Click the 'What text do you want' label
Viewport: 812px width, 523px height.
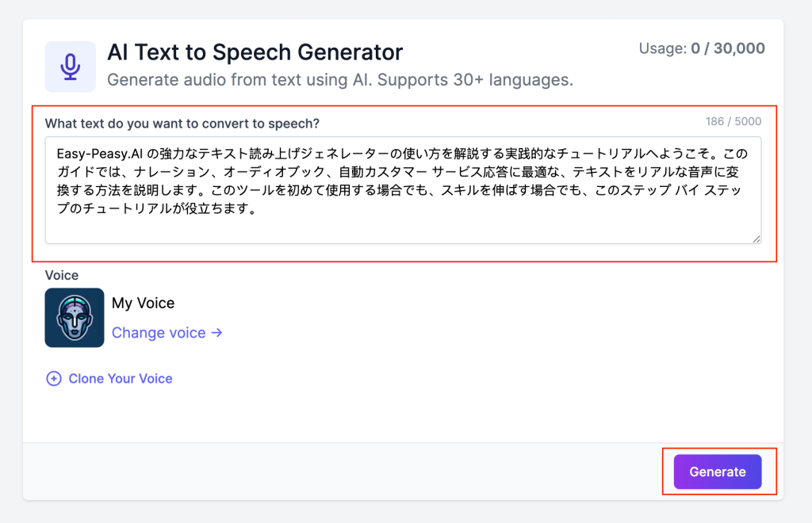coord(182,124)
